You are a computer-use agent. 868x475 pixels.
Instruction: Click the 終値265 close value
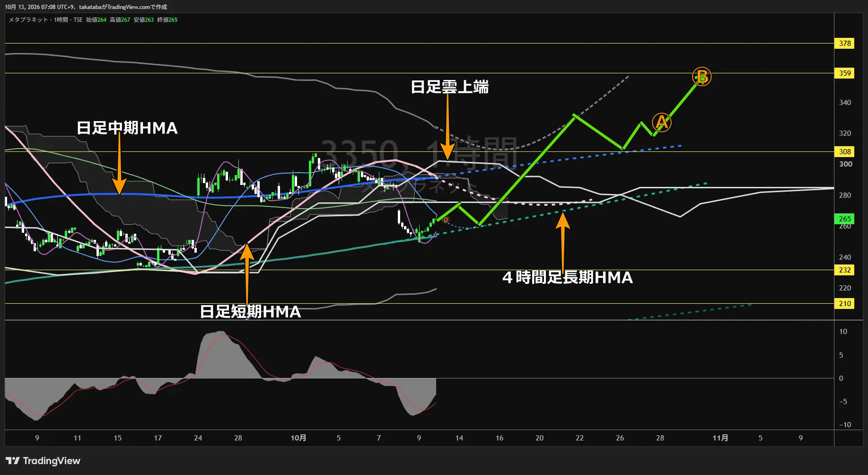[167, 20]
